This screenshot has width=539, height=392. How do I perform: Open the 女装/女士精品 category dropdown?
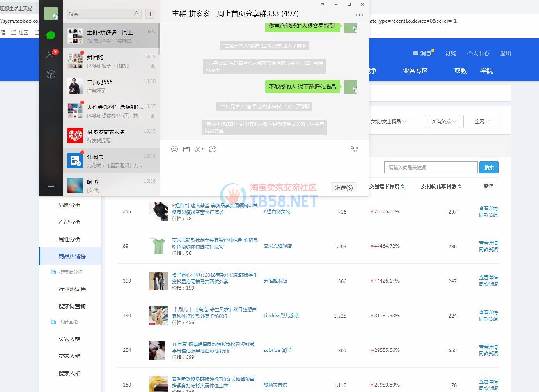click(x=397, y=122)
